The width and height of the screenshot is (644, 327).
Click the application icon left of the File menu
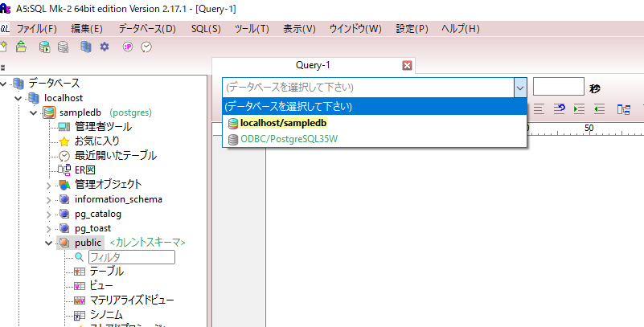5,28
